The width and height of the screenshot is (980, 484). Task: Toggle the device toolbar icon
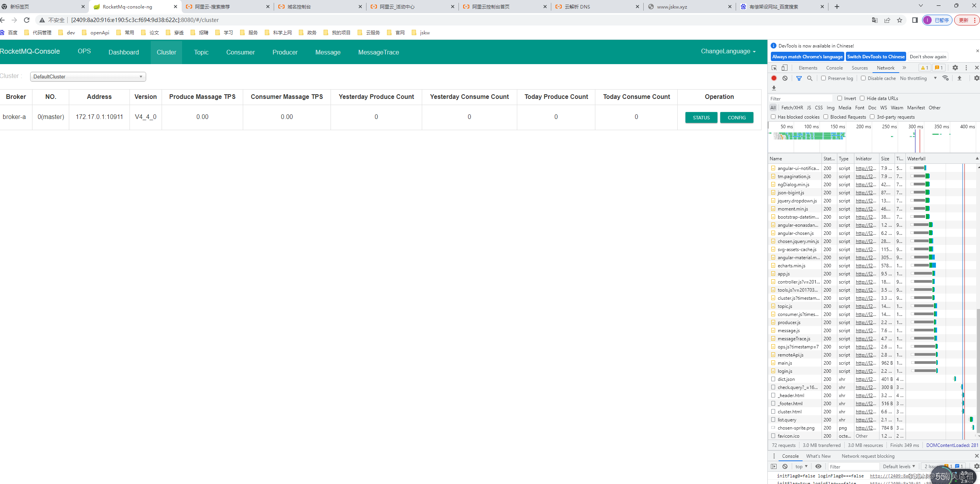pos(784,68)
